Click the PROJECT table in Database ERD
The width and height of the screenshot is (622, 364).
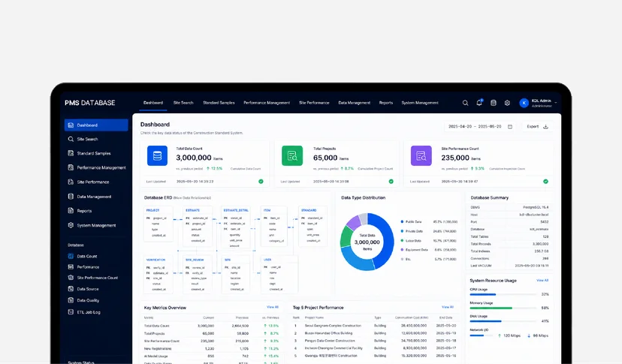coord(159,224)
